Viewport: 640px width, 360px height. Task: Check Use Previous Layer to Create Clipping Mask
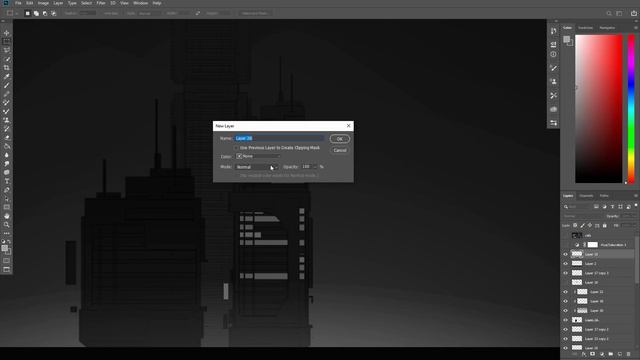(x=236, y=148)
